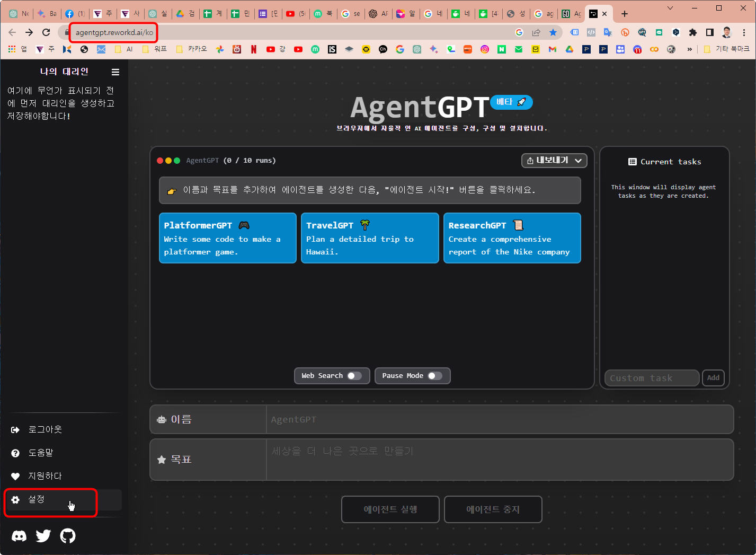Image resolution: width=756 pixels, height=555 pixels.
Task: Click the 로그아웃 exit icon
Action: [x=15, y=429]
